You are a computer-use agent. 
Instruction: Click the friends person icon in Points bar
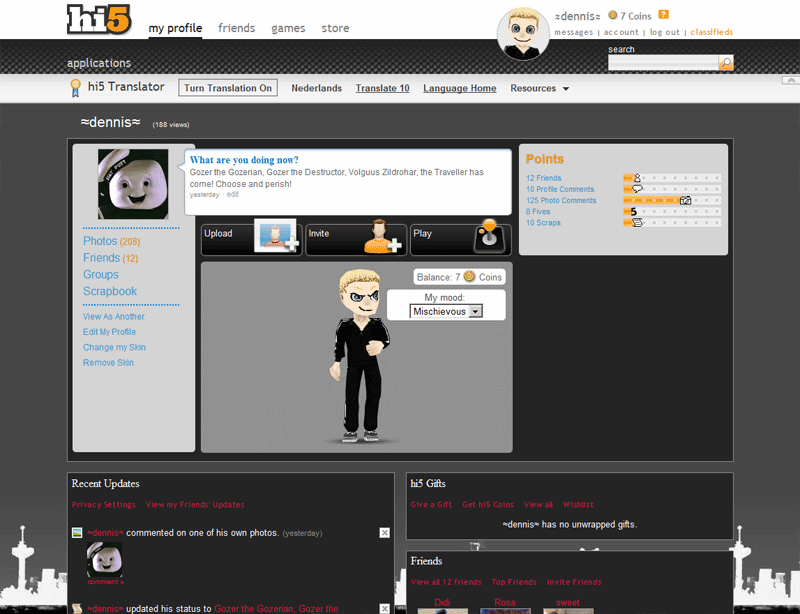click(637, 178)
